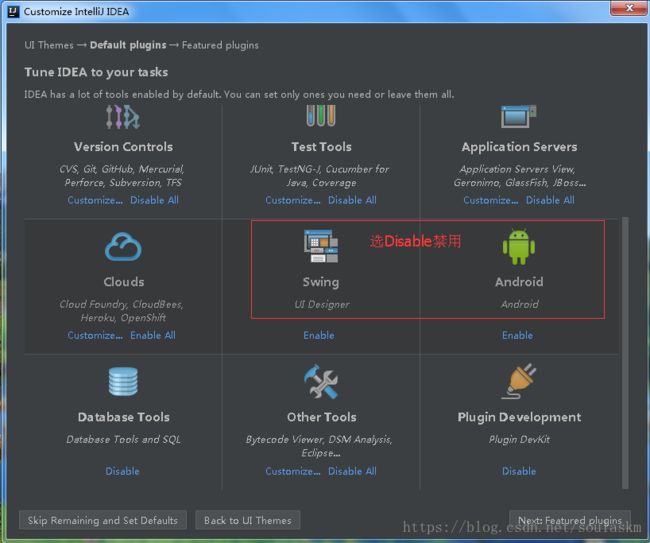Click Default plugins in the breadcrumb
The height and width of the screenshot is (543, 650).
pyautogui.click(x=128, y=45)
